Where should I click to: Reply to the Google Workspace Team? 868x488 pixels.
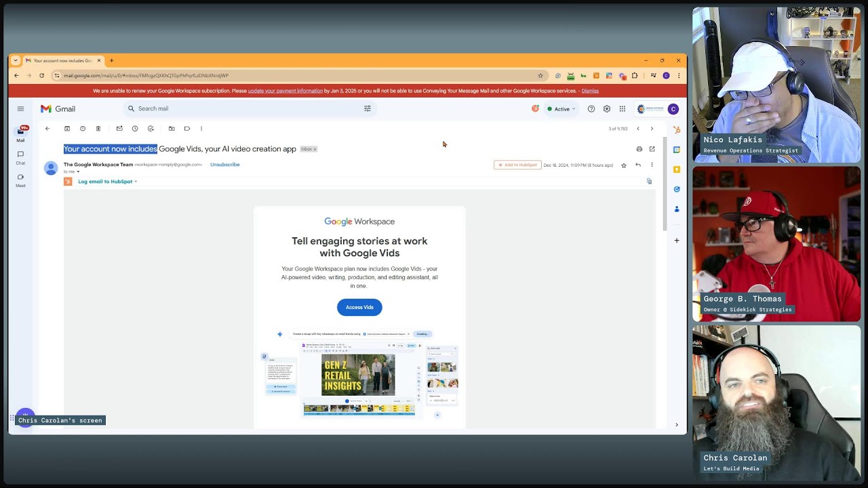click(x=638, y=165)
